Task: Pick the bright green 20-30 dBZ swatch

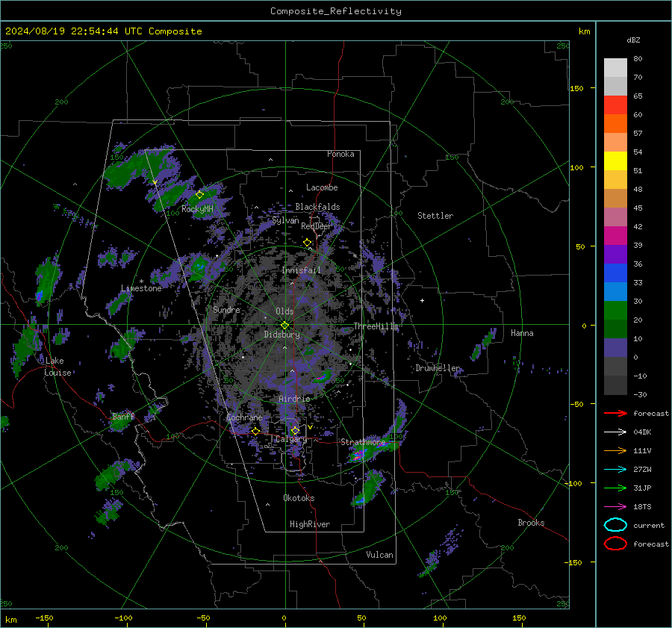Action: tap(615, 311)
